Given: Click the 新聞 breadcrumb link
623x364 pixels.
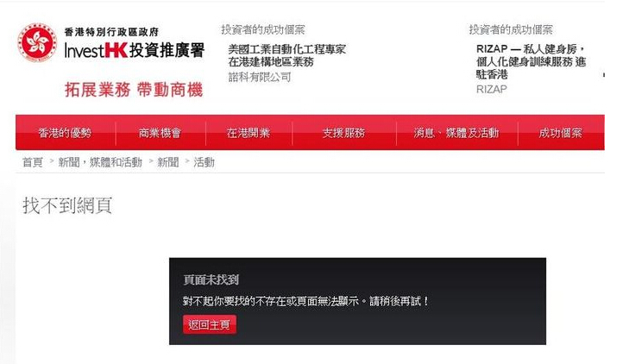Looking at the screenshot, I should (168, 162).
